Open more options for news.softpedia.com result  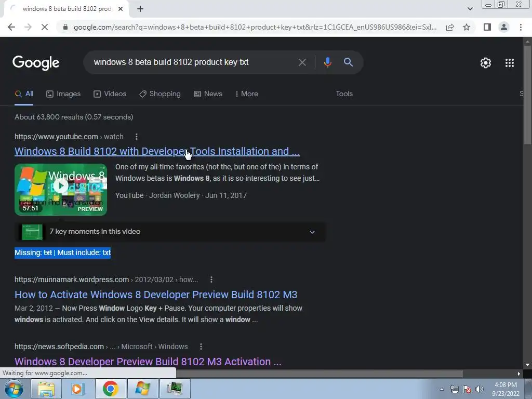coord(201,347)
